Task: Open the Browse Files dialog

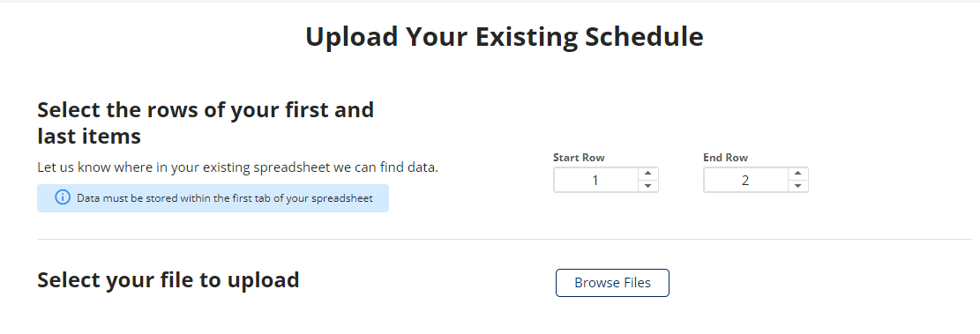Action: pos(612,283)
